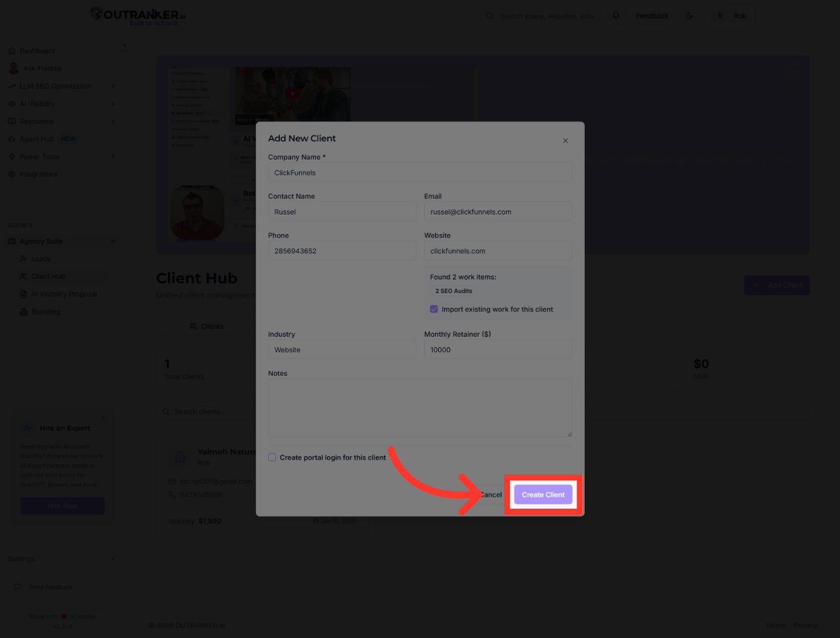840x638 pixels.
Task: Dismiss the Hire an Expert card
Action: coord(103,418)
